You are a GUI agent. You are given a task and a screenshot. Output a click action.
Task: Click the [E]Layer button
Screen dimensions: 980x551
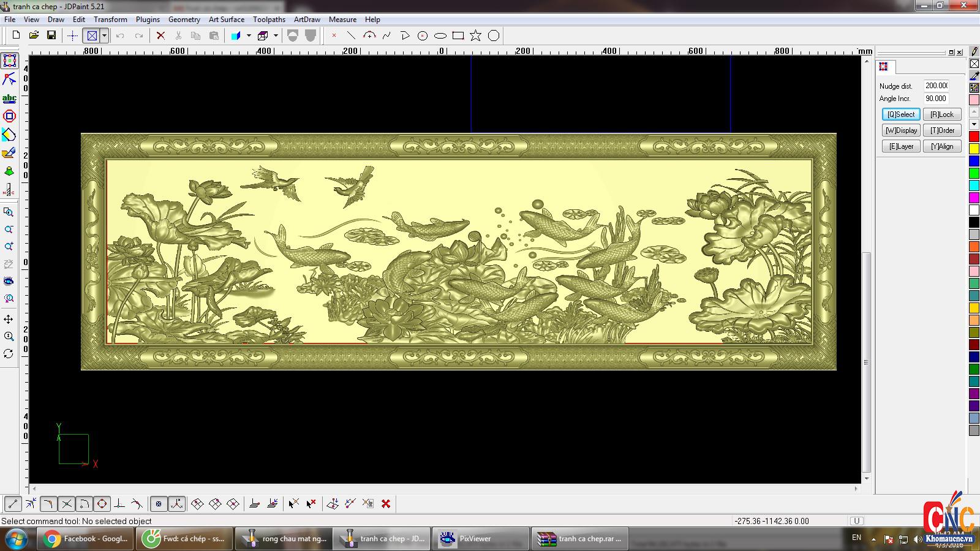900,146
